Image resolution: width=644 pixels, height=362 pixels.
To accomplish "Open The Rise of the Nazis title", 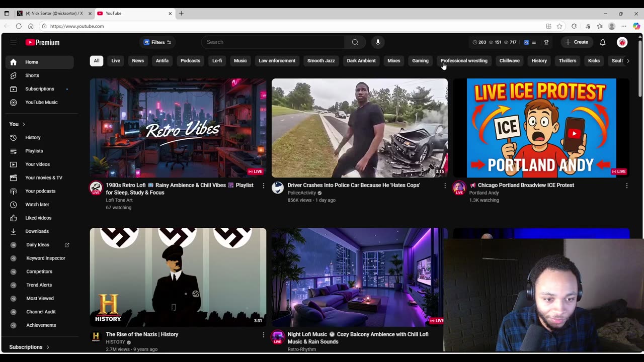I will click(x=142, y=334).
